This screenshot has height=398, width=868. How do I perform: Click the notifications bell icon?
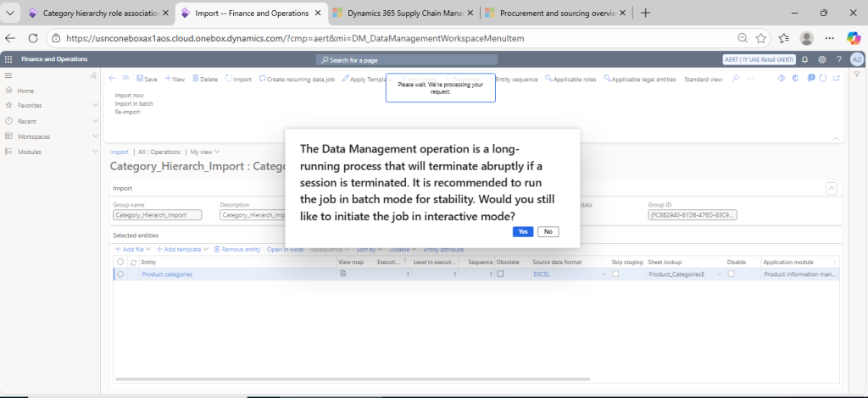click(804, 59)
